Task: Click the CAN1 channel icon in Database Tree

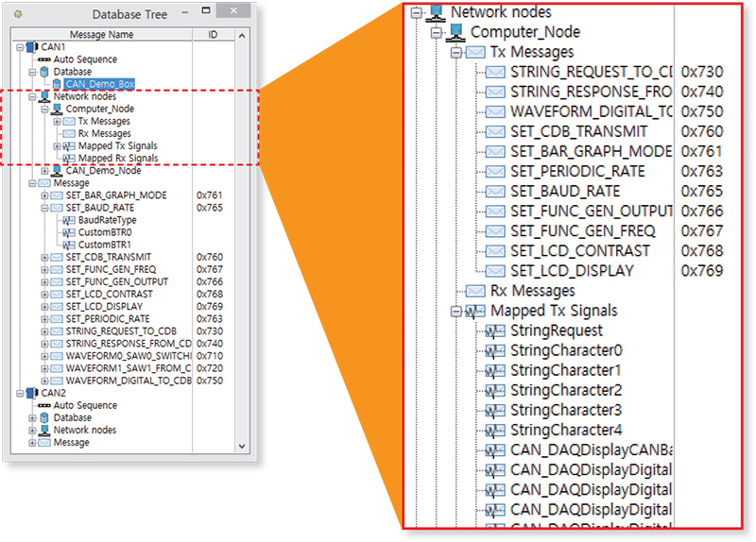Action: pyautogui.click(x=31, y=47)
